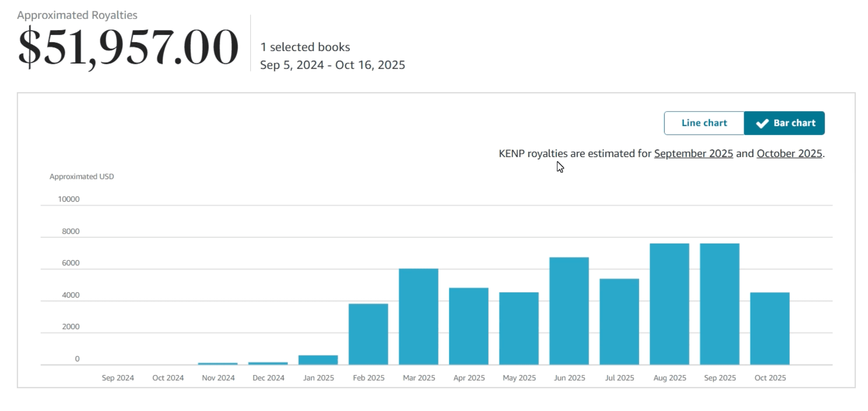
Task: Click the Jul 2025 bar
Action: (x=619, y=322)
